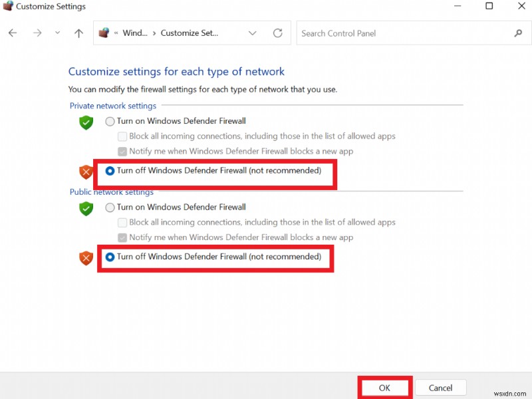
Task: Click the red shield under Public network settings
Action: click(x=86, y=257)
